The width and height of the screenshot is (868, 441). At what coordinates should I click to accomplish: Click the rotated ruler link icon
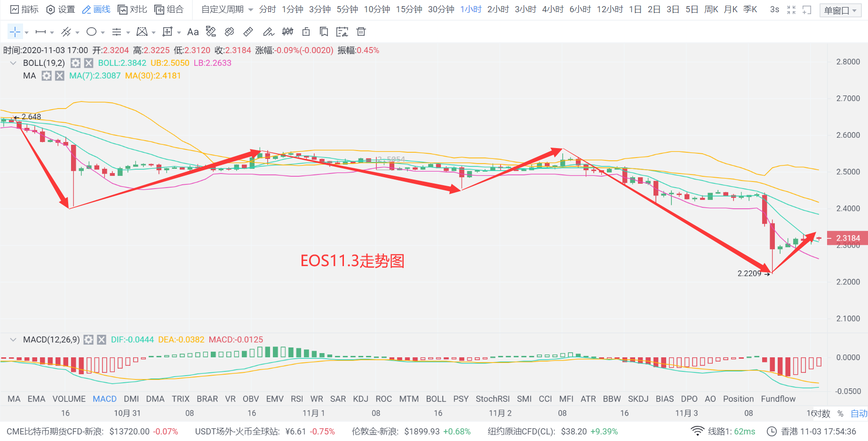(230, 31)
